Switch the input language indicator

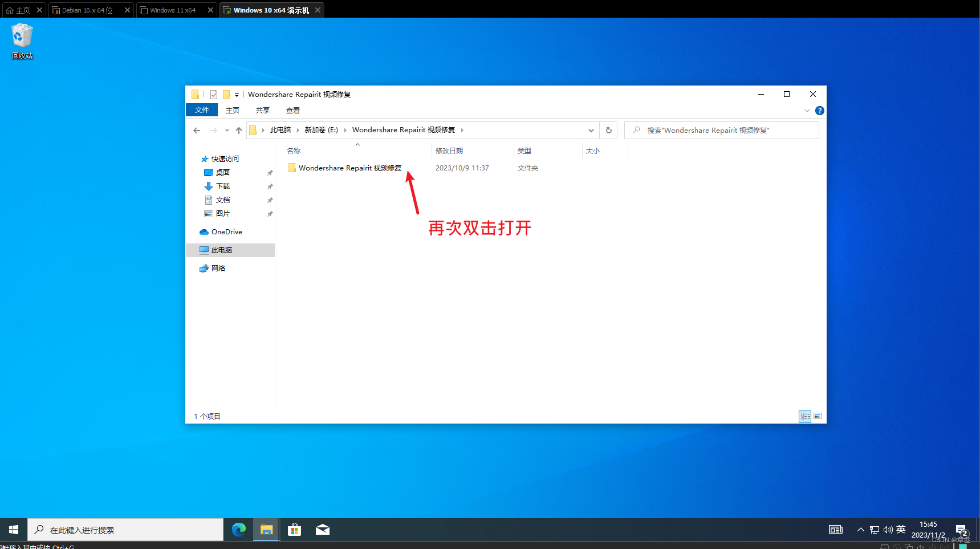(x=901, y=530)
